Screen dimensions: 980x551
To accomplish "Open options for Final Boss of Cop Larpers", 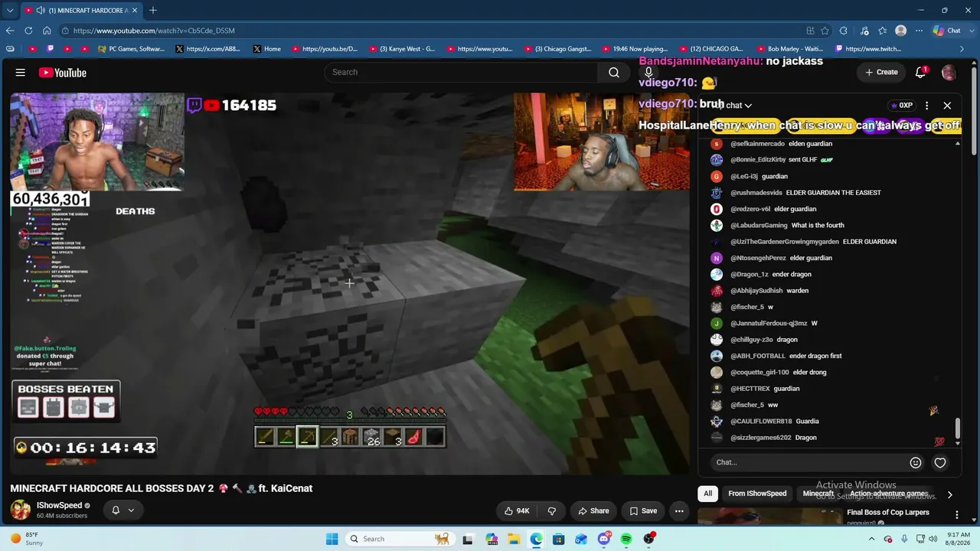I will 956,514.
